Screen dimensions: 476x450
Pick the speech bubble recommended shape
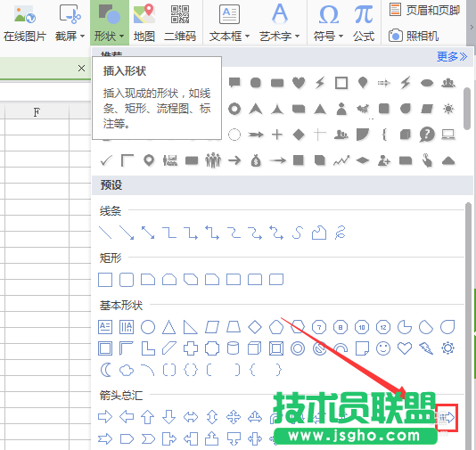coord(234,83)
